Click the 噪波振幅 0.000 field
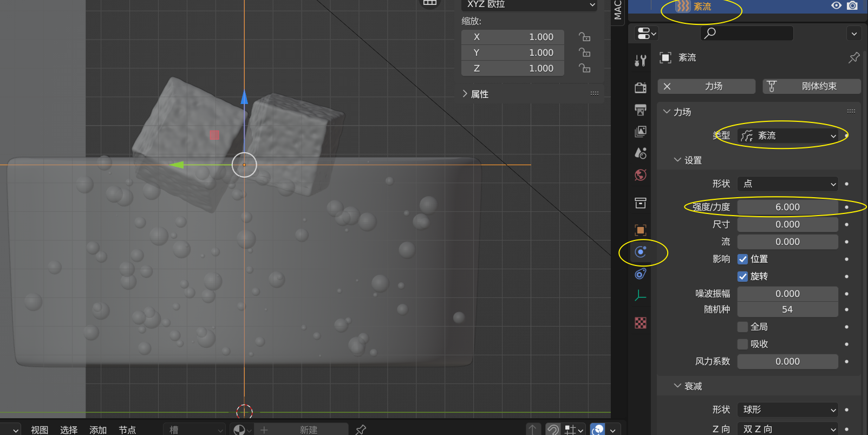The width and height of the screenshot is (868, 435). [x=788, y=294]
